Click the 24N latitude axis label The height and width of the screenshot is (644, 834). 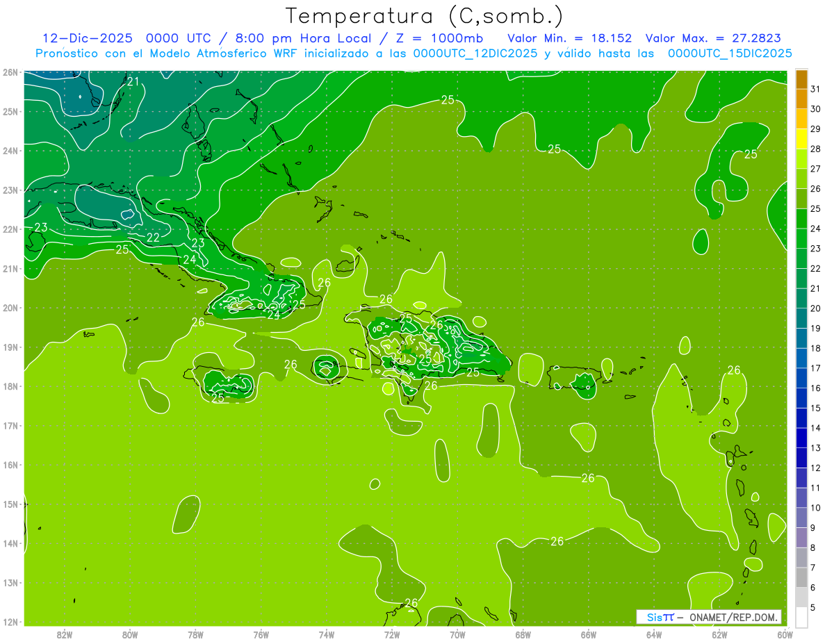10,151
